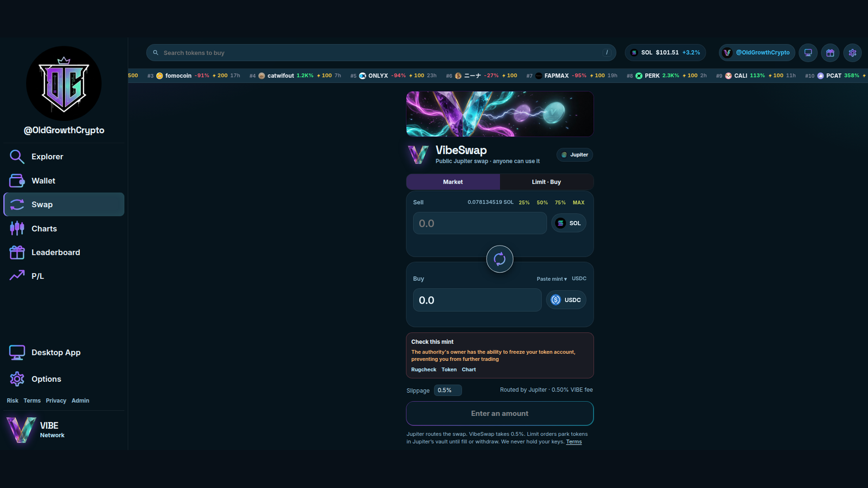The width and height of the screenshot is (868, 488).
Task: Open the Charts candlestick icon
Action: (x=17, y=228)
